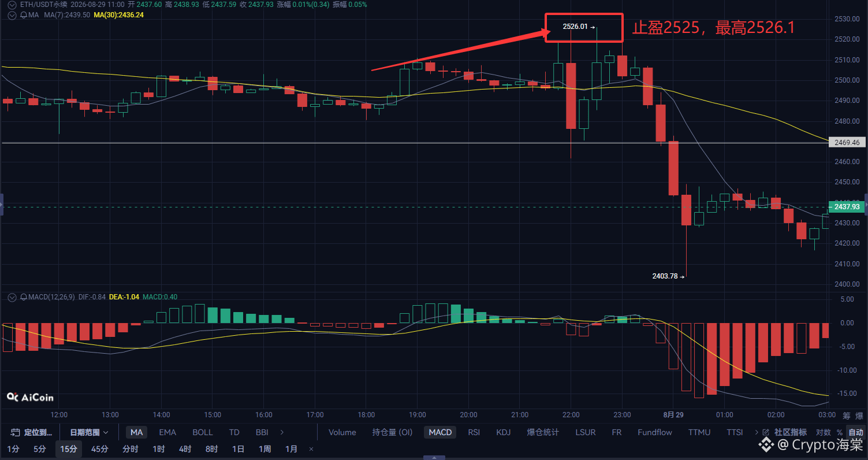Click the 2469.46 horizontal line price tag
The height and width of the screenshot is (460, 868).
pyautogui.click(x=847, y=142)
